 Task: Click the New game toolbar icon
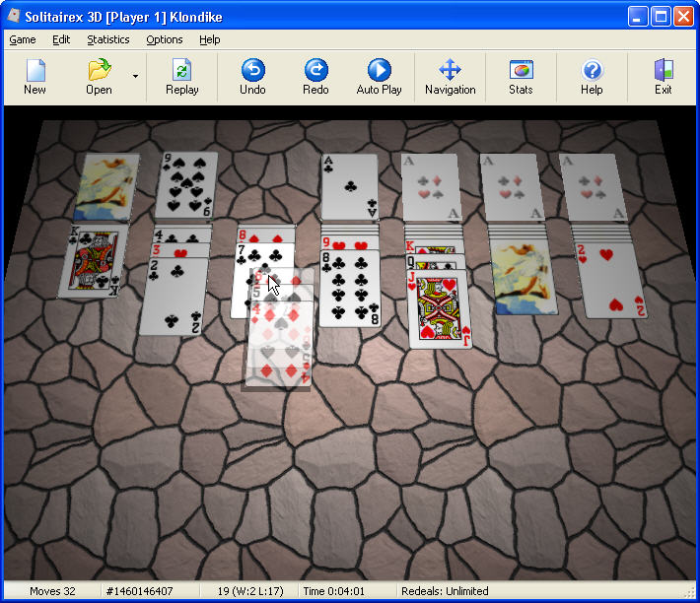[x=35, y=77]
